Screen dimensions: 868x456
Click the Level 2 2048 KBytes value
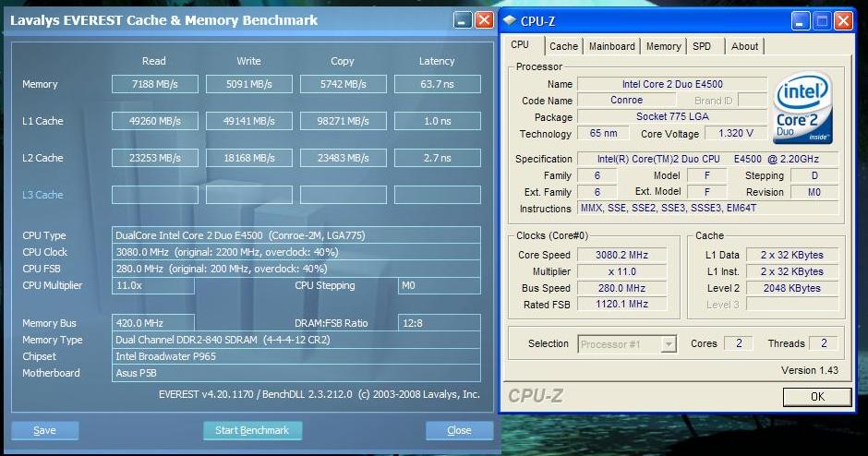point(791,288)
